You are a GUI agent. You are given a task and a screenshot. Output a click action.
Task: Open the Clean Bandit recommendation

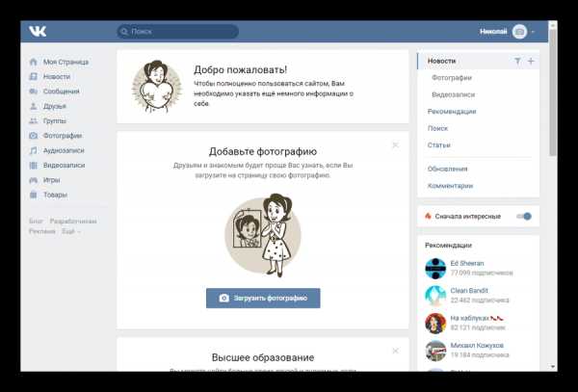469,291
